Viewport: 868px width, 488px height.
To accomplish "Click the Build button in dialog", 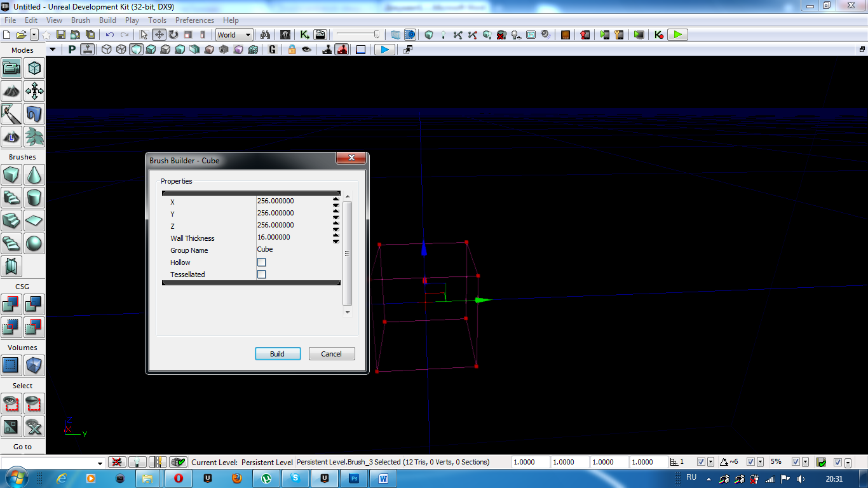I will pos(278,354).
